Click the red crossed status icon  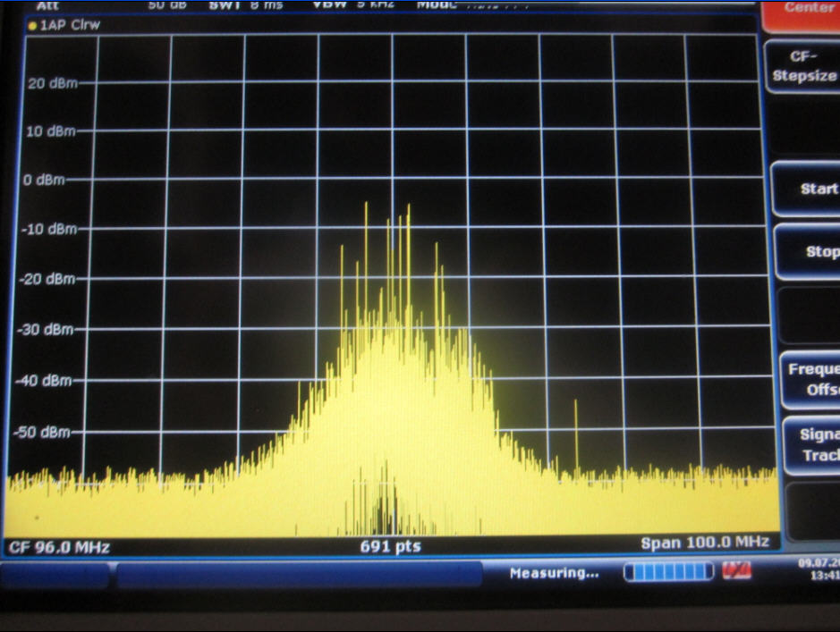click(736, 570)
